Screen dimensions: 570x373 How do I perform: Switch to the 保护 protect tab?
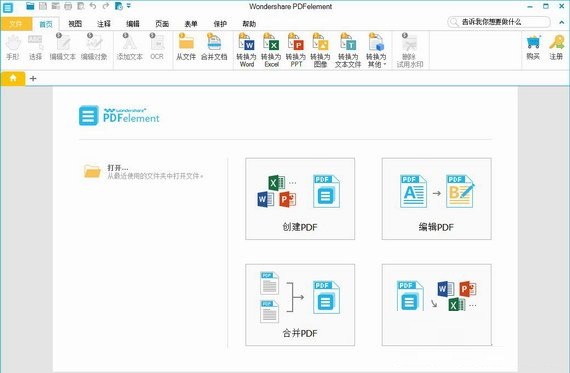pos(220,24)
